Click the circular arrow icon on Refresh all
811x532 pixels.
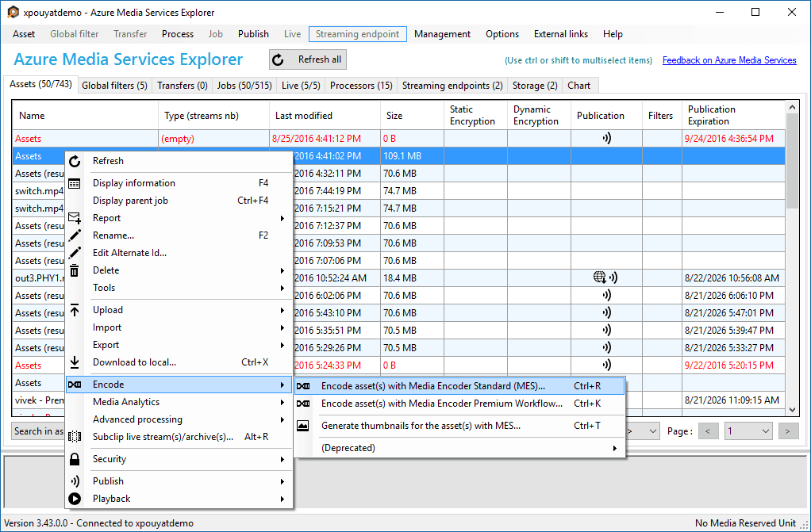coord(279,60)
